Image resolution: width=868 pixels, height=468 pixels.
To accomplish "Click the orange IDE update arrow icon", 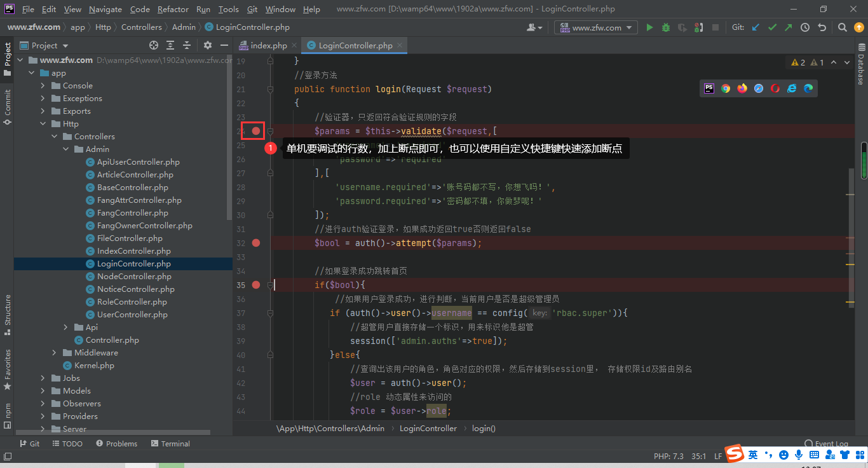I will point(858,27).
